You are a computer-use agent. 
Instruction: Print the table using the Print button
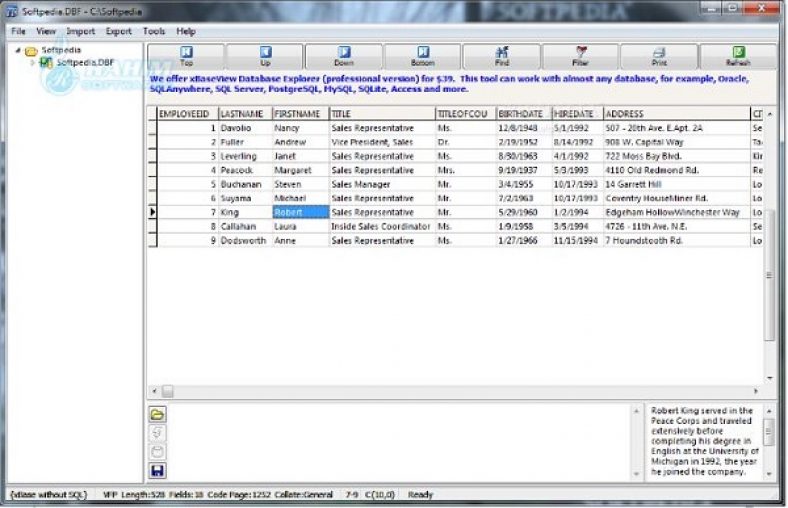pos(659,56)
